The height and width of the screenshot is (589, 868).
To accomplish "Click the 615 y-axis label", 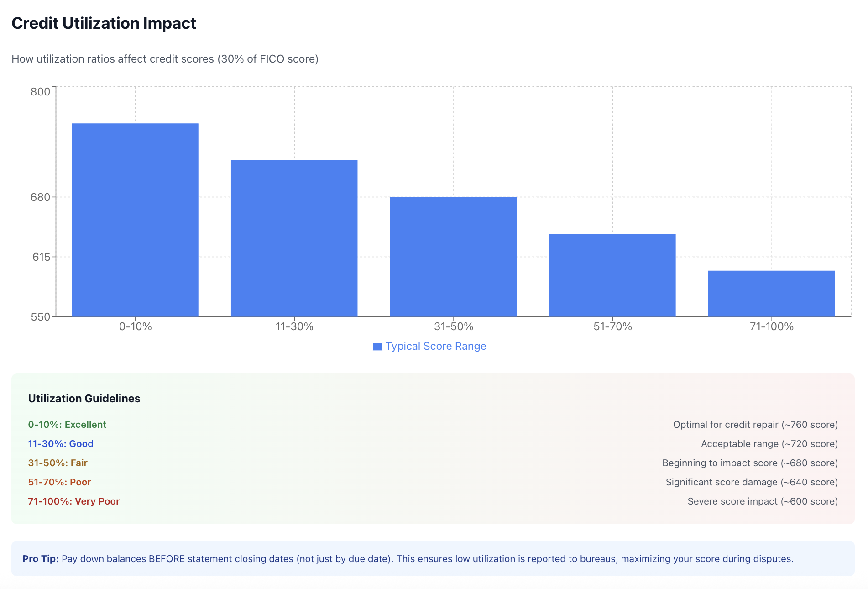I will 41,257.
